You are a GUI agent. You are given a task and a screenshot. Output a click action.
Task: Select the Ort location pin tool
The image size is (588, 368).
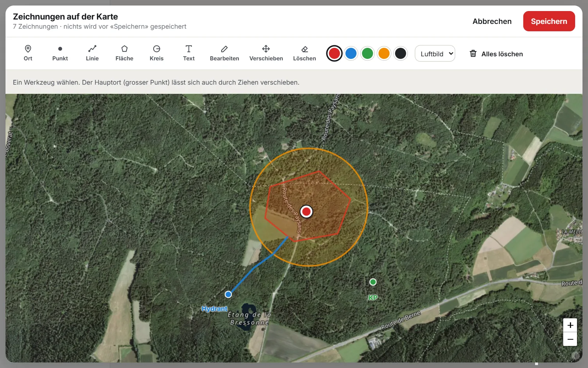pos(28,53)
